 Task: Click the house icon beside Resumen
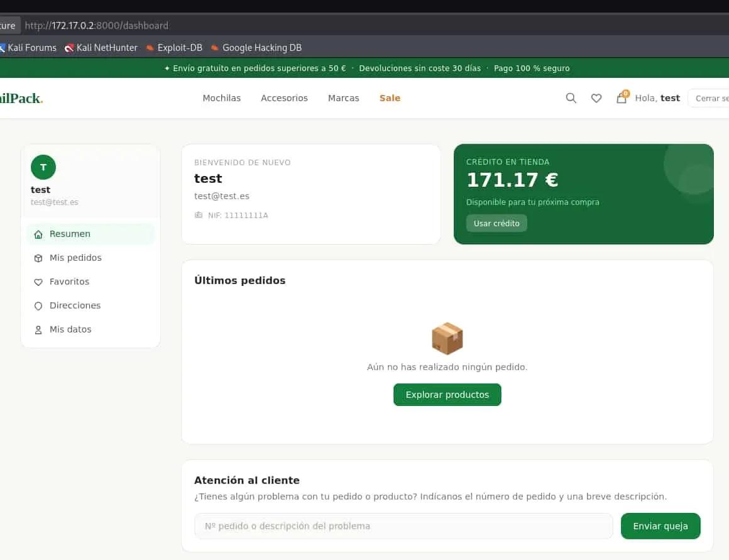pos(38,234)
